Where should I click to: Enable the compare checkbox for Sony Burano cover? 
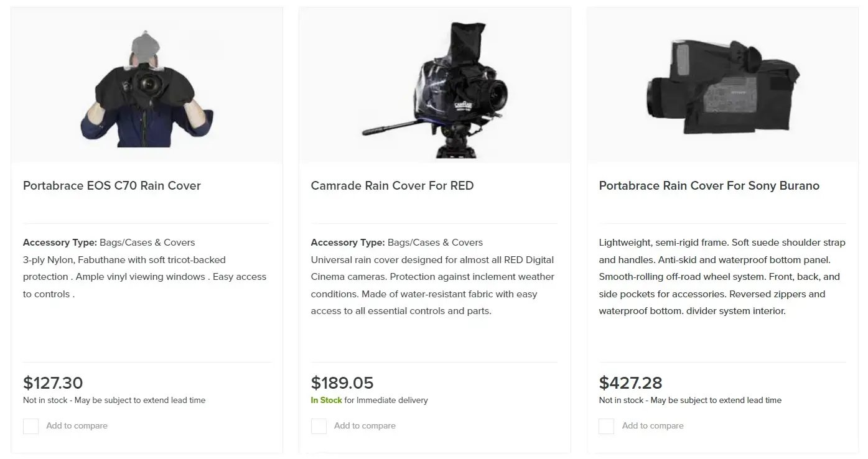pyautogui.click(x=607, y=426)
